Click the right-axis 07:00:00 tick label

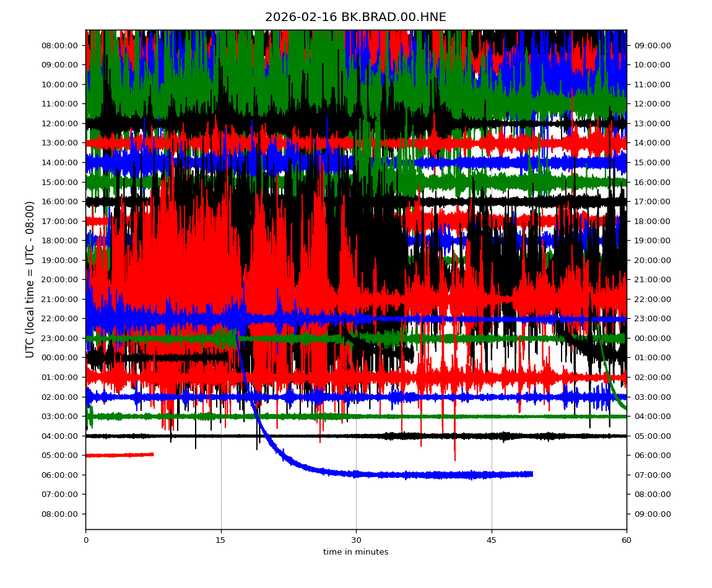pos(653,475)
